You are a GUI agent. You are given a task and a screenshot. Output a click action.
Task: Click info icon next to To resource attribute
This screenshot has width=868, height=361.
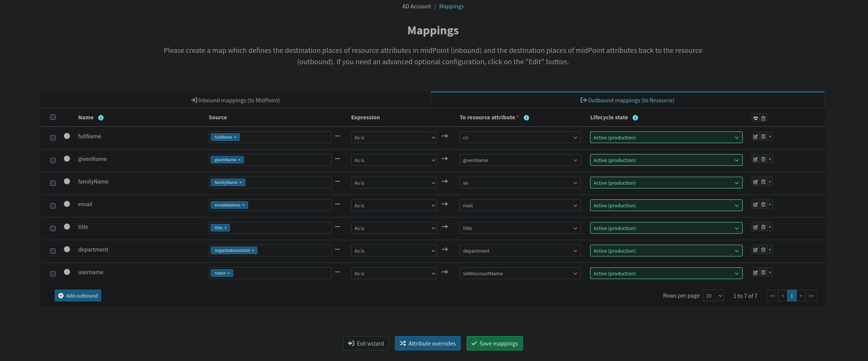point(526,118)
